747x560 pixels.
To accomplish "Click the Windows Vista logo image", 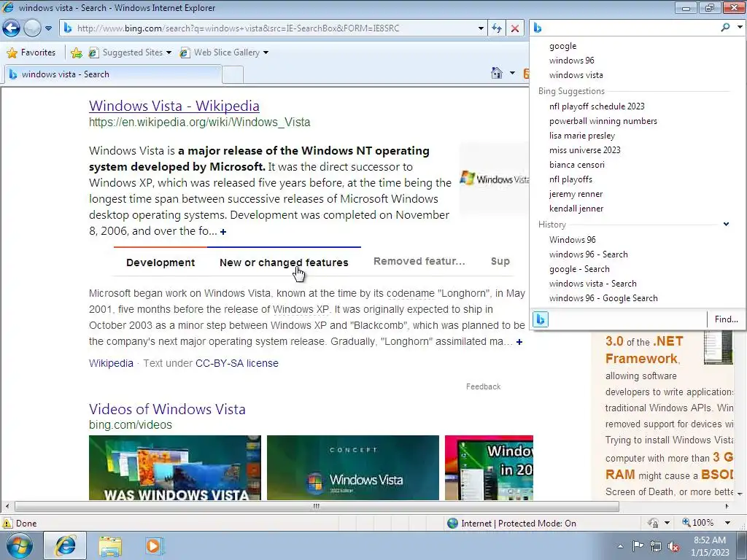I will pos(494,179).
